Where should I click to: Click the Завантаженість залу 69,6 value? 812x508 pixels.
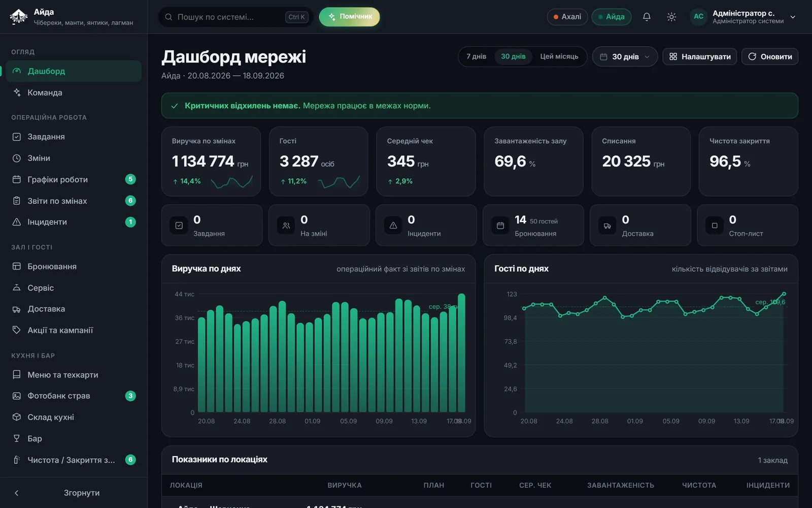click(510, 161)
